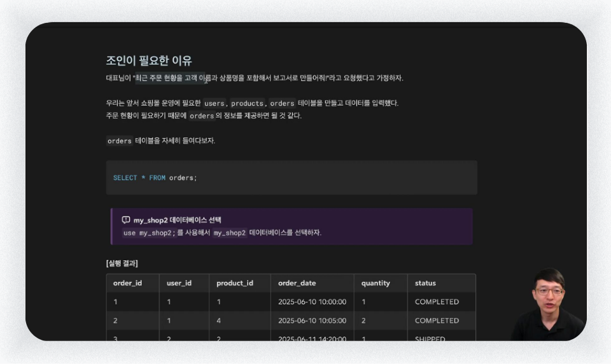Click the FROM keyword in the code block
611x364 pixels.
(x=157, y=178)
